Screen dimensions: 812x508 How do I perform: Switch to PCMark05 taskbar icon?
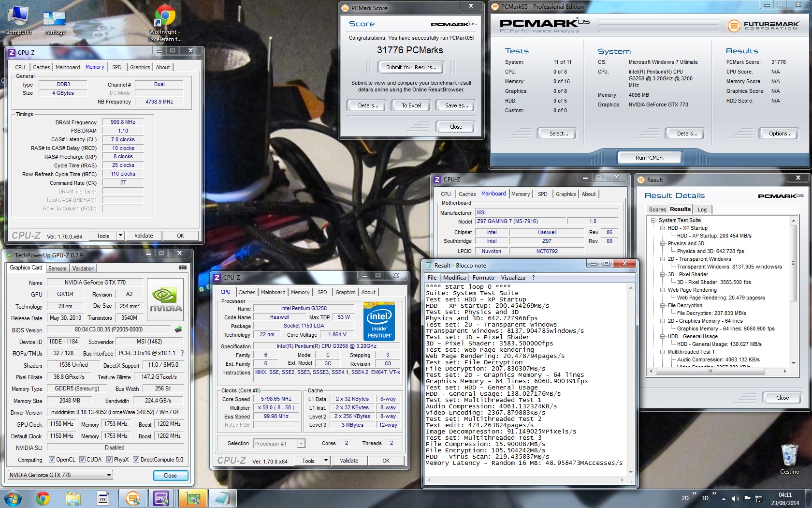pos(133,498)
